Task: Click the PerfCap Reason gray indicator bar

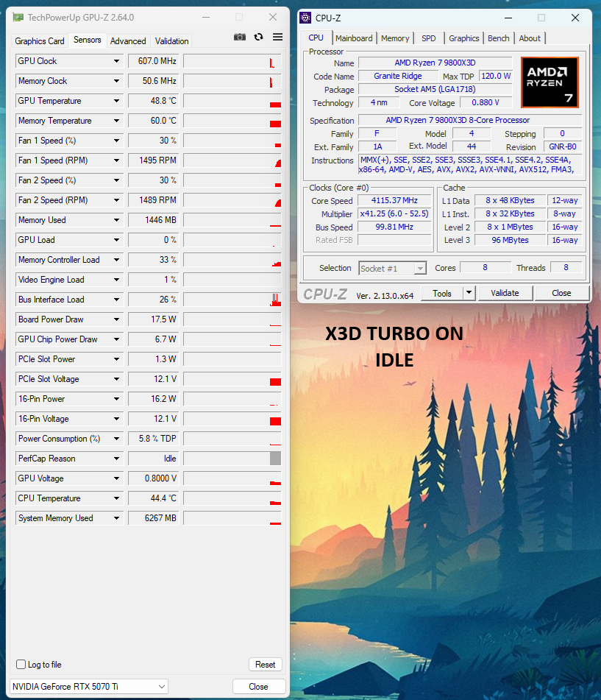Action: (275, 459)
